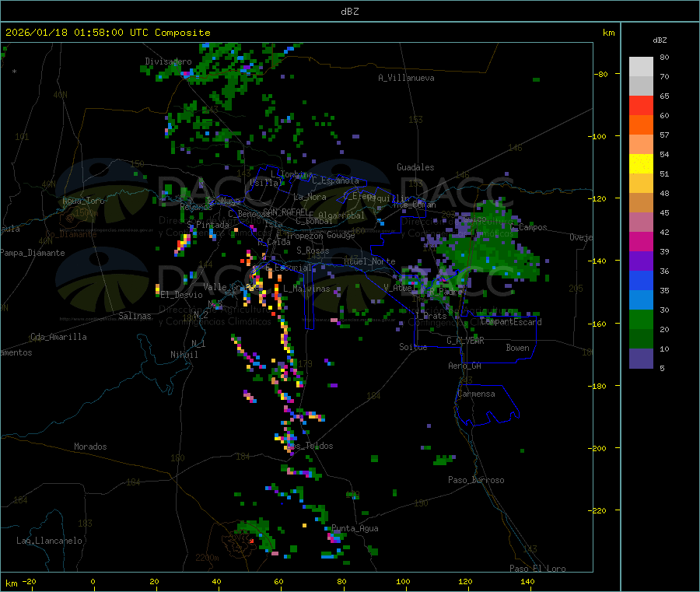Click the Paso_El_Loro label
The height and width of the screenshot is (592, 700).
pyautogui.click(x=537, y=569)
